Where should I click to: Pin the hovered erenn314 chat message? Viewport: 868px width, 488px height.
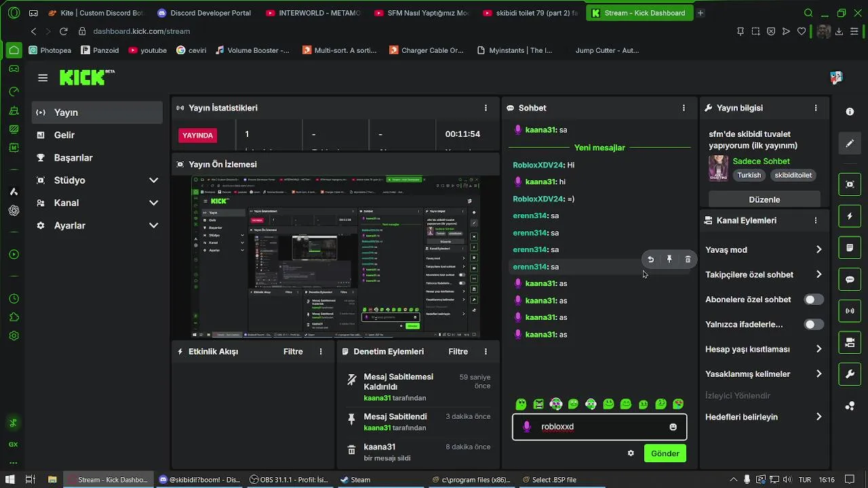(669, 260)
